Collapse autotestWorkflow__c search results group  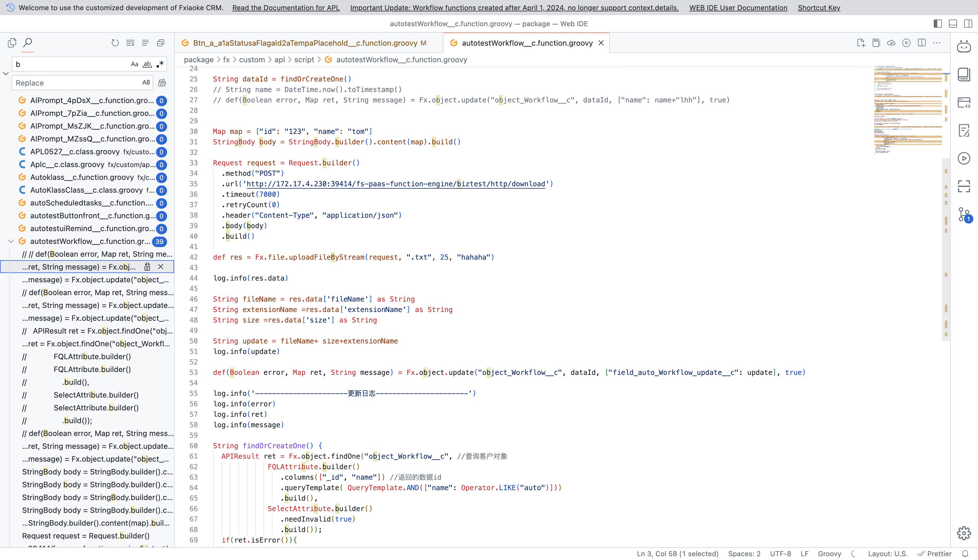[x=11, y=241]
